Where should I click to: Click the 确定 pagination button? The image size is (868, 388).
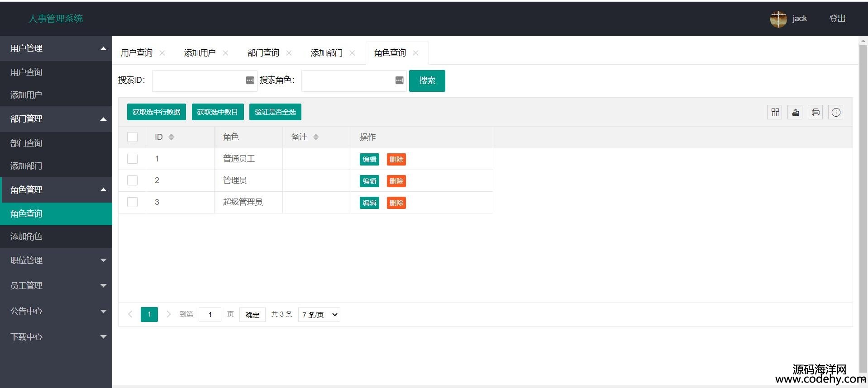pyautogui.click(x=253, y=315)
